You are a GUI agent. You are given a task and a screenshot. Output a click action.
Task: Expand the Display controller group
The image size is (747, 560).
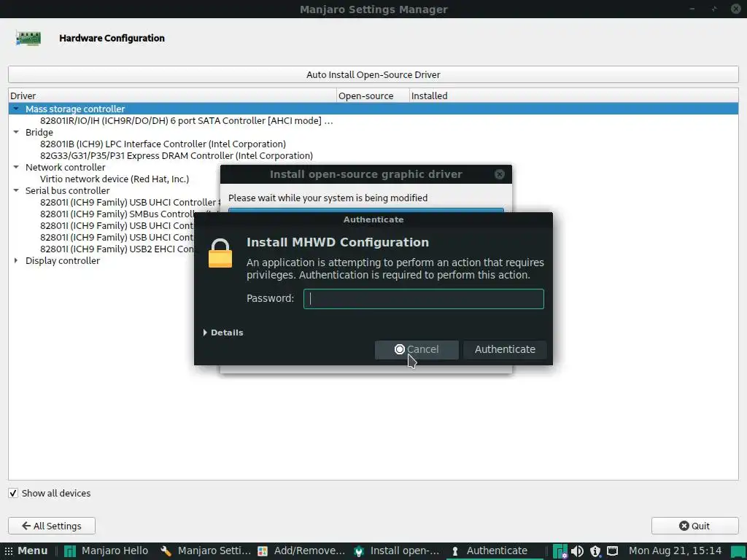tap(16, 260)
